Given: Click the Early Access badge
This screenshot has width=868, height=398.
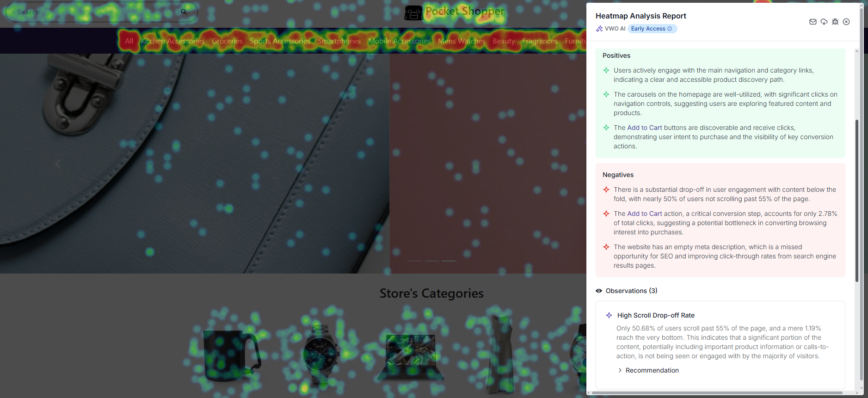Looking at the screenshot, I should pyautogui.click(x=652, y=29).
